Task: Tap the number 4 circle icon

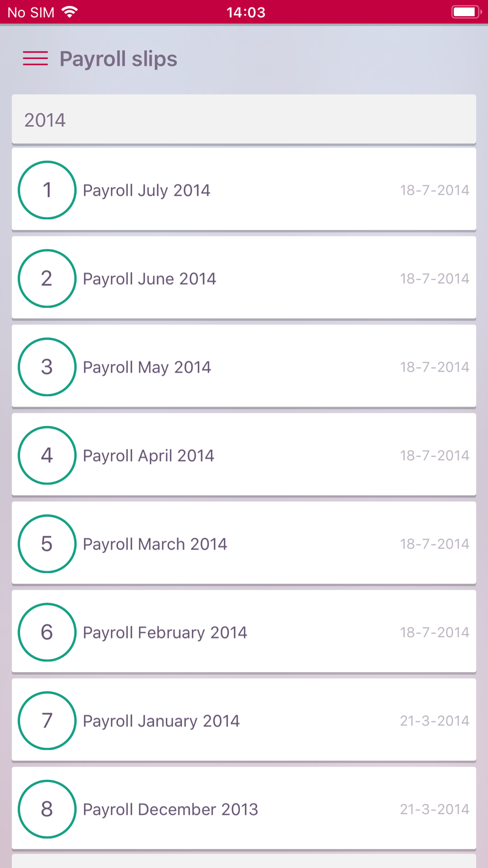Action: point(47,455)
